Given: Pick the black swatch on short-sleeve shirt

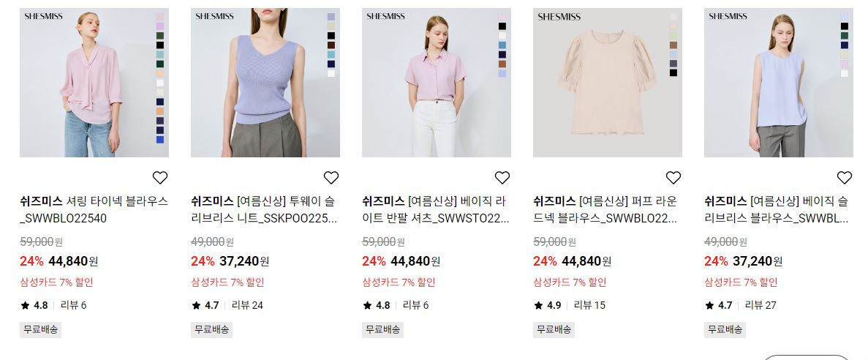Looking at the screenshot, I should [x=502, y=26].
